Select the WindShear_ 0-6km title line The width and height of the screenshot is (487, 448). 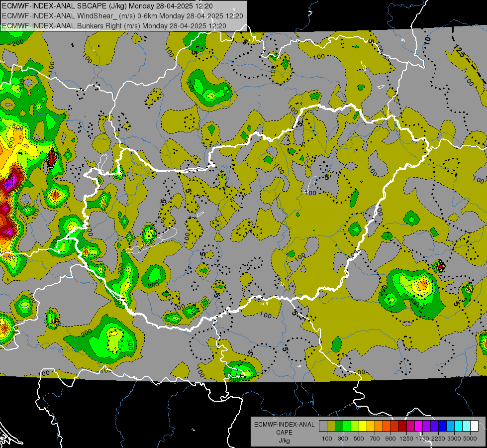(122, 16)
